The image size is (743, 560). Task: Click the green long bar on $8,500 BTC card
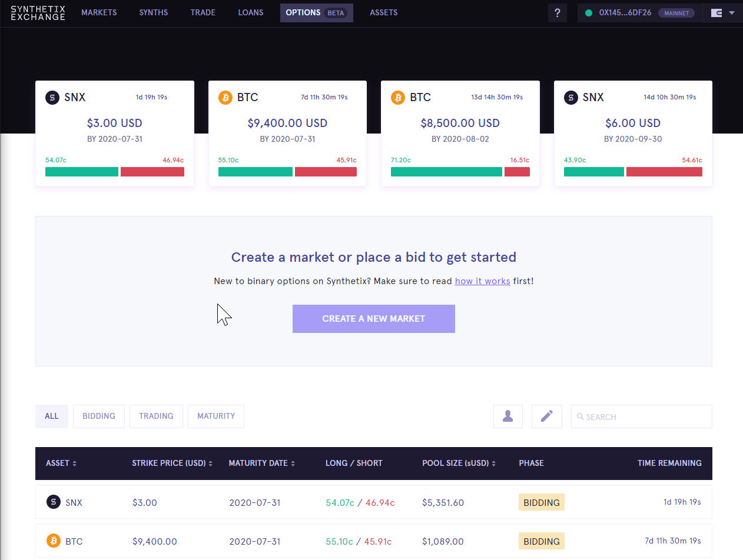coord(446,172)
